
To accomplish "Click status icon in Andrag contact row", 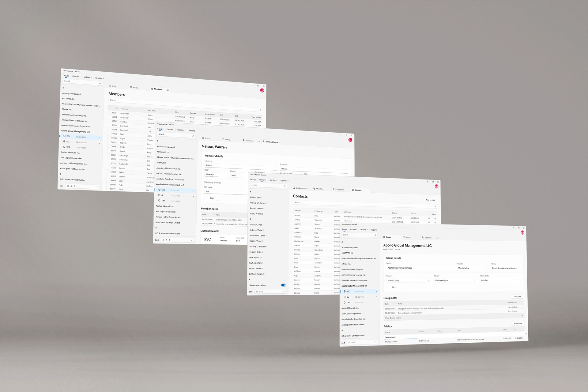I will point(435,223).
